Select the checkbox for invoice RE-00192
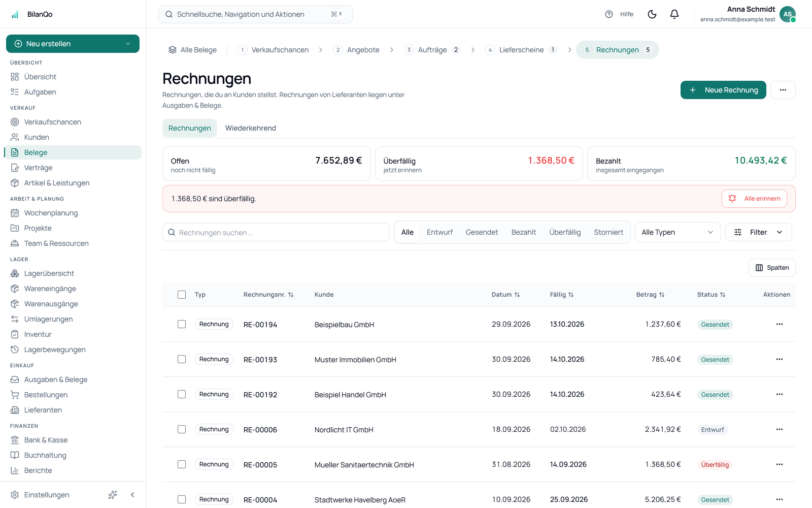The height and width of the screenshot is (508, 812). 182,394
